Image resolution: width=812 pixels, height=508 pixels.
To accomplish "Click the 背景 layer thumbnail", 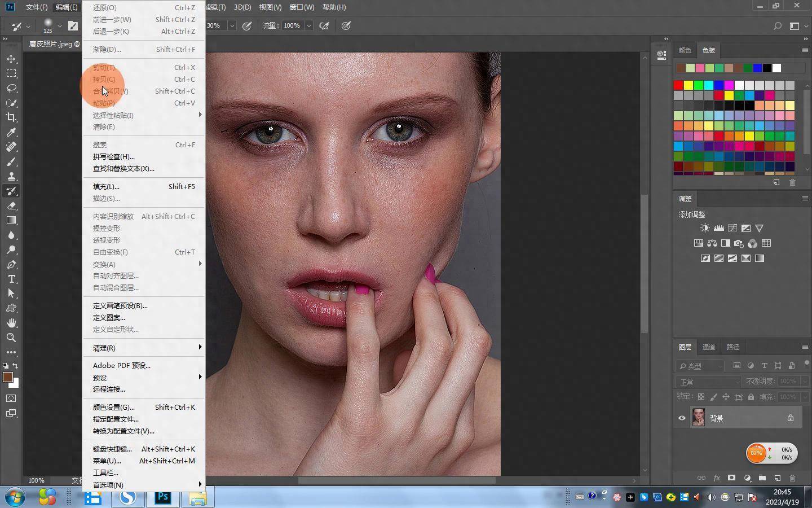I will [698, 418].
